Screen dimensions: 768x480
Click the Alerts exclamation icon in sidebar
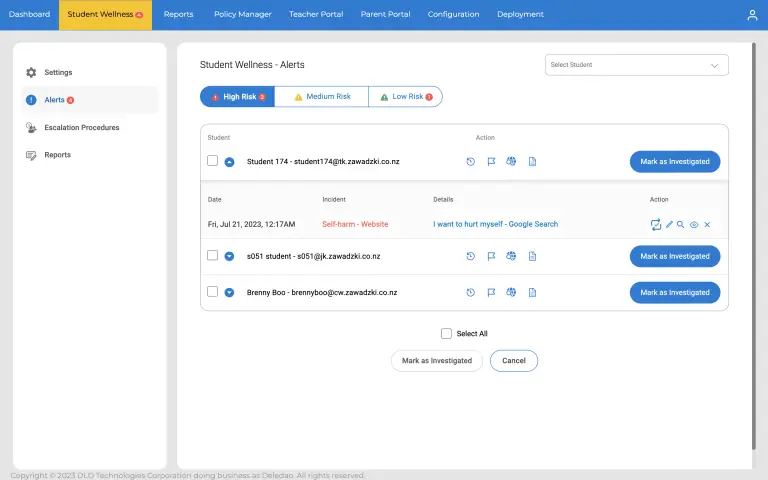(31, 100)
